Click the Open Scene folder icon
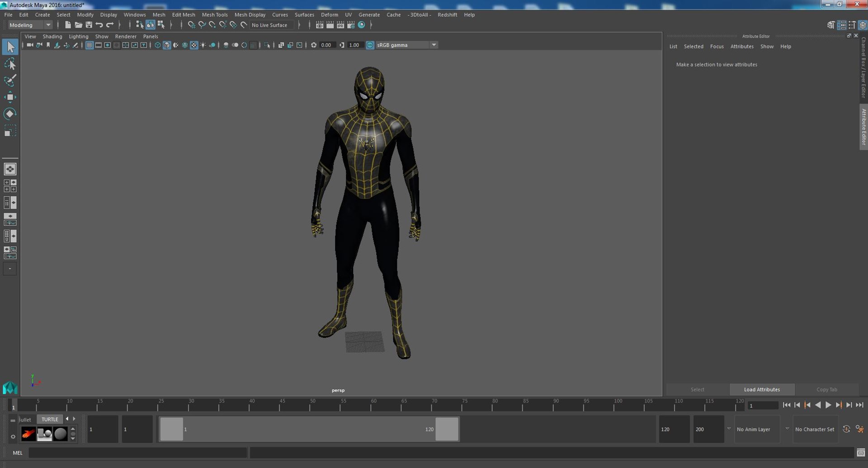This screenshot has width=868, height=468. [x=78, y=25]
